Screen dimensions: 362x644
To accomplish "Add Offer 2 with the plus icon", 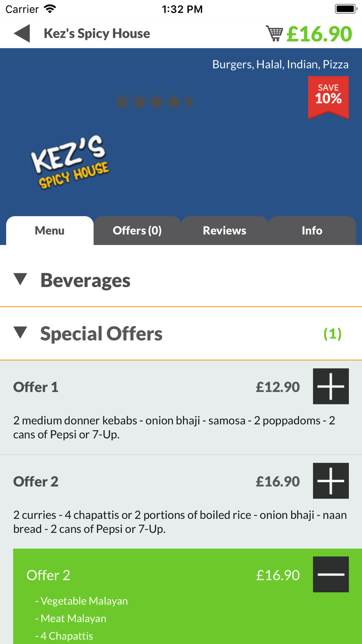I will [x=331, y=481].
